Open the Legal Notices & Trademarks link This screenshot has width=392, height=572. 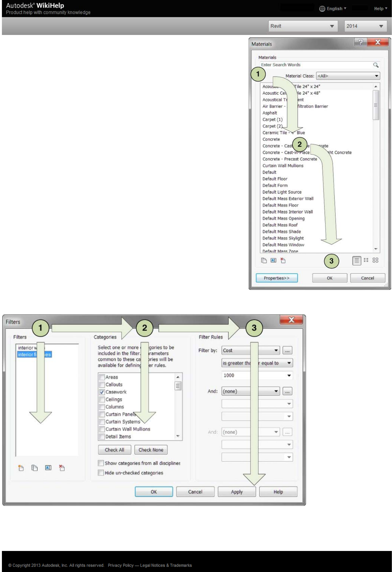[x=166, y=565]
